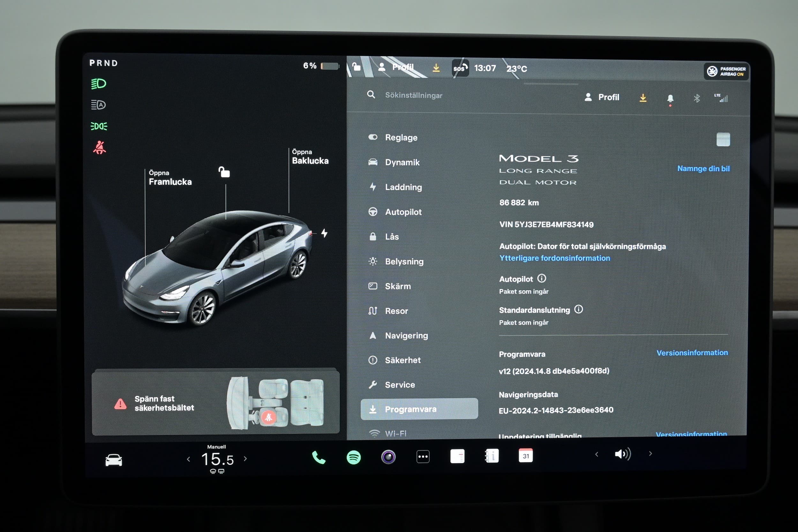Image resolution: width=798 pixels, height=532 pixels.
Task: Open Ytterligare fordonsinformation link
Action: (555, 258)
